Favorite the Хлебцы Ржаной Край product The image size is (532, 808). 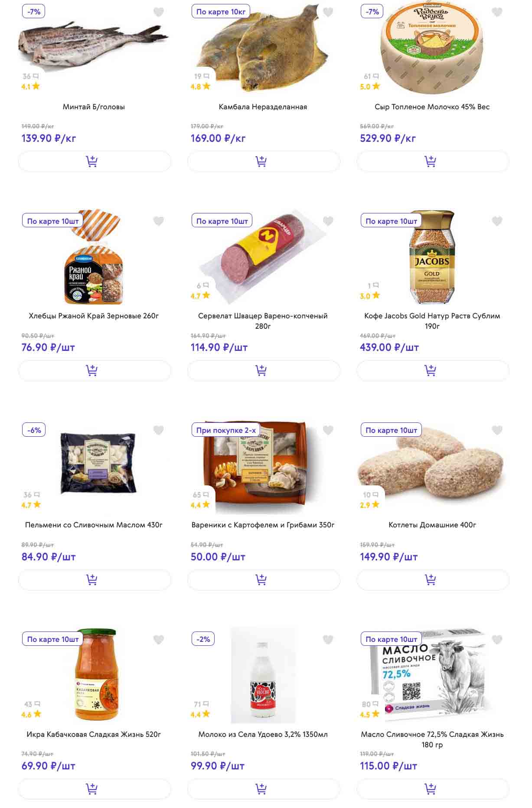[x=159, y=221]
